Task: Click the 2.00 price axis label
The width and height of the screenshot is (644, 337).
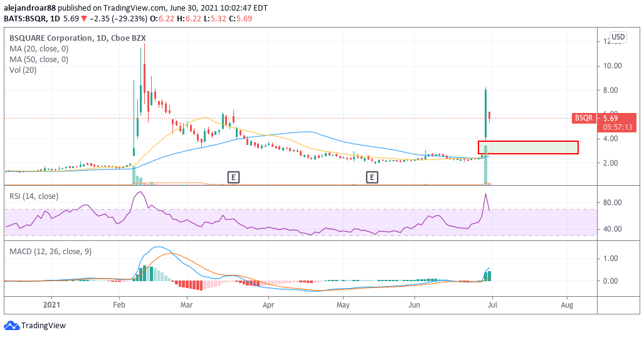Action: click(610, 163)
